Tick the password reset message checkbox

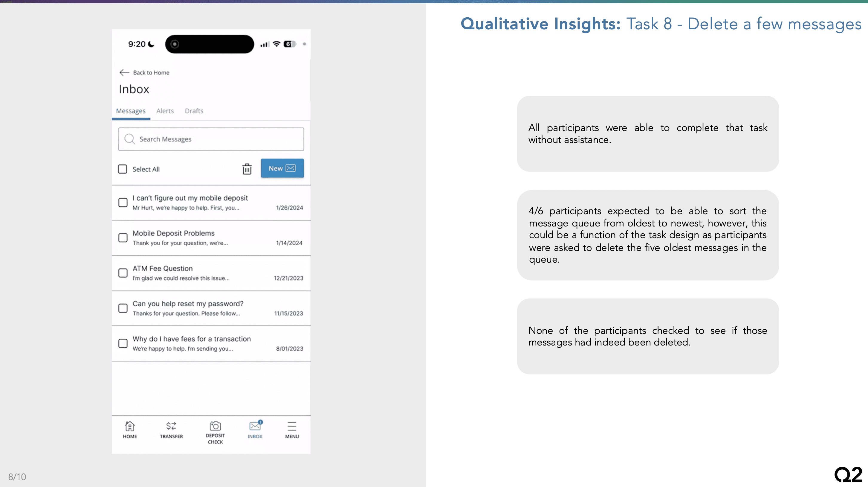123,308
